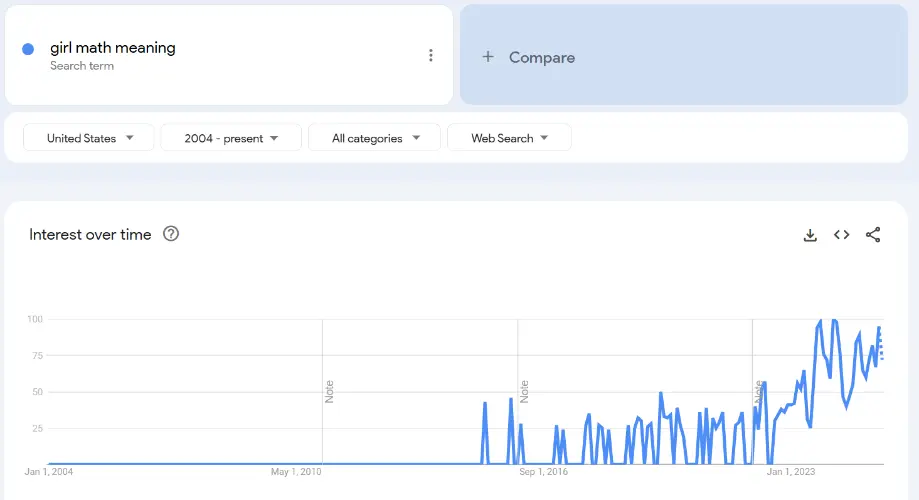Screen dimensions: 919x500
Task: Open help for Interest over time
Action: pyautogui.click(x=171, y=234)
